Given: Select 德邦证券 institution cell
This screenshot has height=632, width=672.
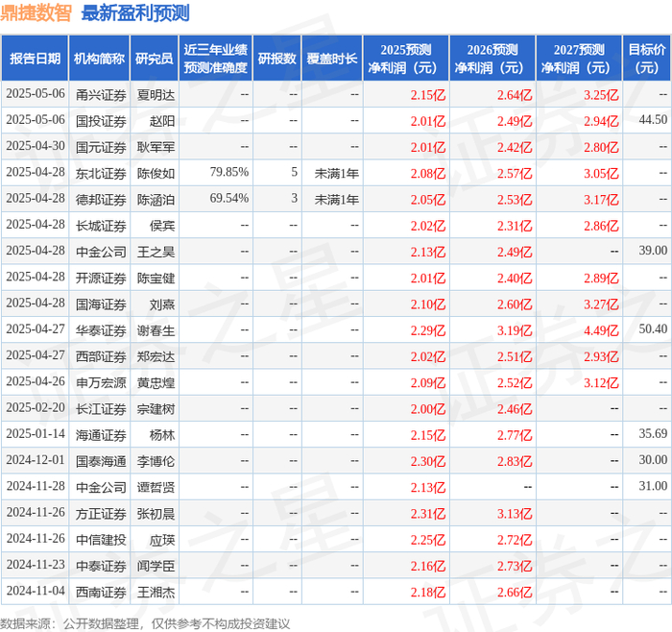Looking at the screenshot, I should point(101,200).
